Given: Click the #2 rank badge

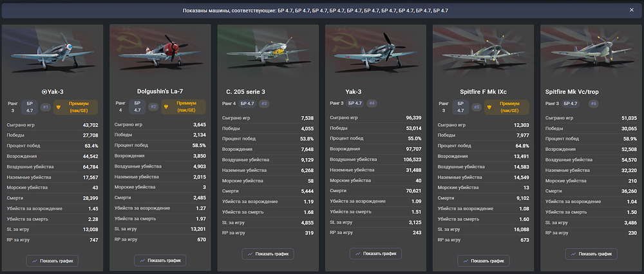Looking at the screenshot, I should pos(153,107).
